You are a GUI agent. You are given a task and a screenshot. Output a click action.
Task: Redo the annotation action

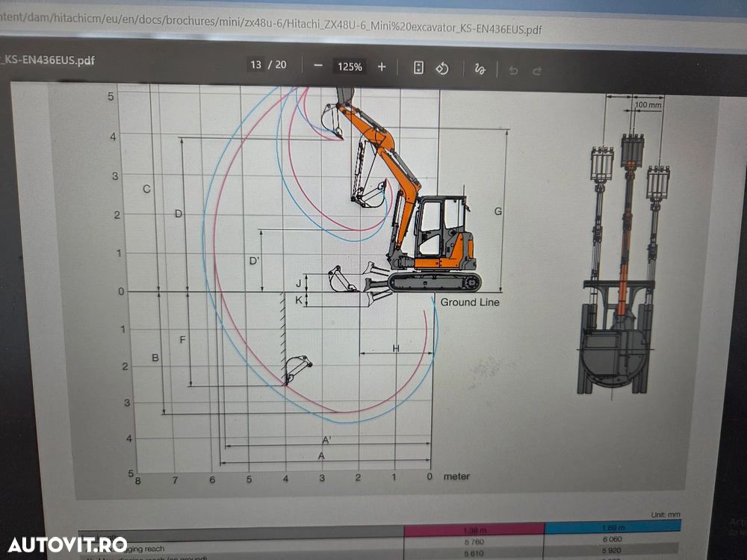537,72
